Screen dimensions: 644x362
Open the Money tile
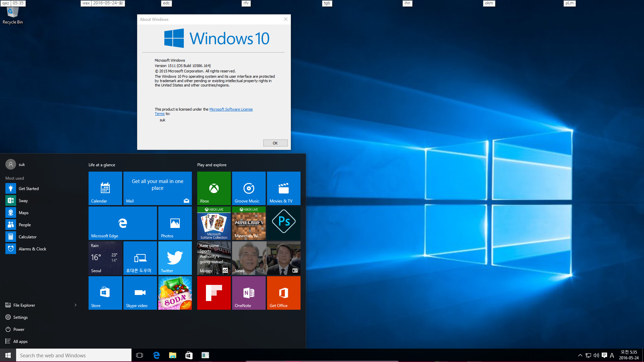click(214, 258)
